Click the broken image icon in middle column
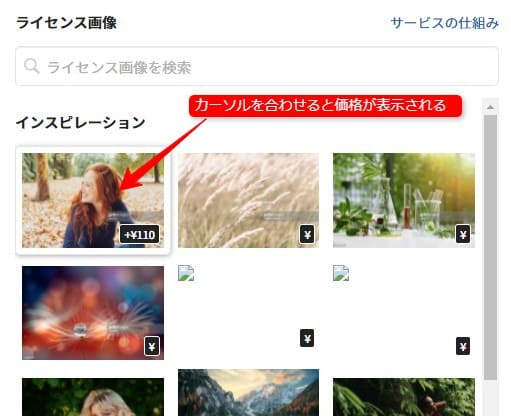The width and height of the screenshot is (511, 416). [186, 273]
